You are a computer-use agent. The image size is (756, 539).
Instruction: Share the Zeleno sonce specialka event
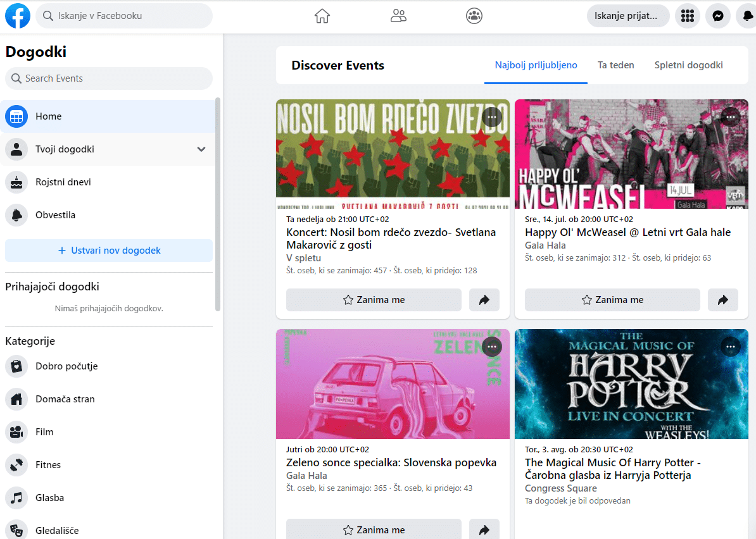click(x=484, y=530)
